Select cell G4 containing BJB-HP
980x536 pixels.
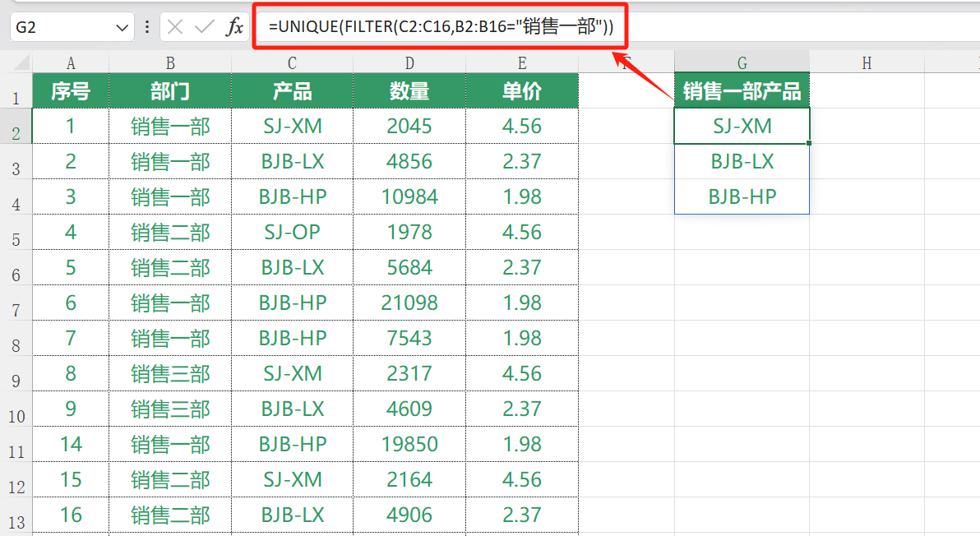pos(742,196)
